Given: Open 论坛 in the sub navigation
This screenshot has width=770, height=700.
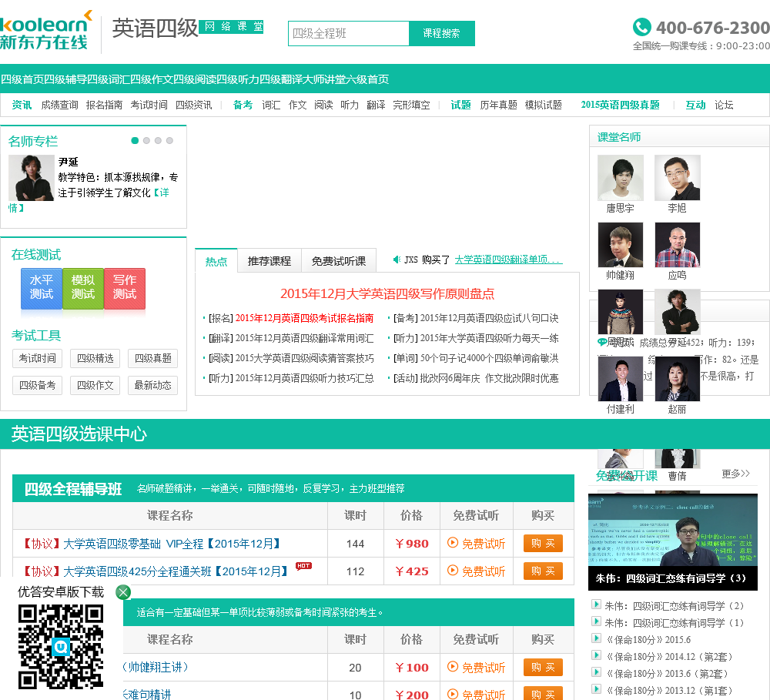Looking at the screenshot, I should 724,105.
